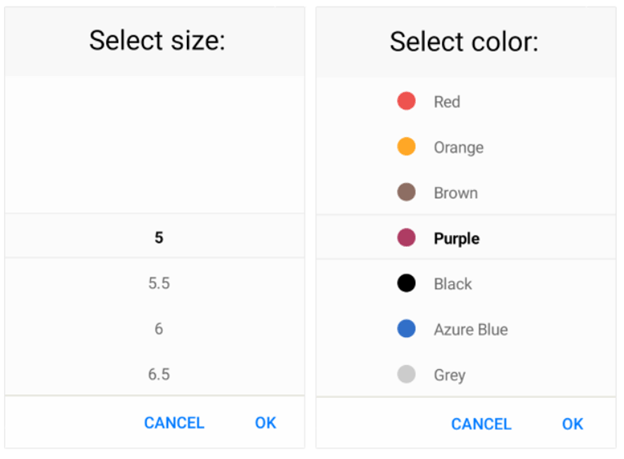Pick the Grey text option
Viewport: 624px width, 459px height.
tap(449, 376)
